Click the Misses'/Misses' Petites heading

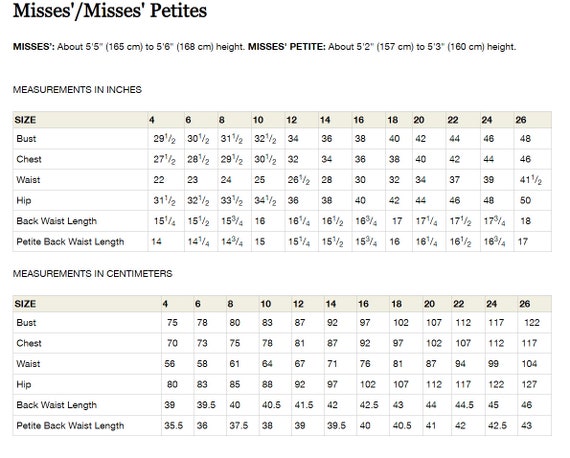110,11
